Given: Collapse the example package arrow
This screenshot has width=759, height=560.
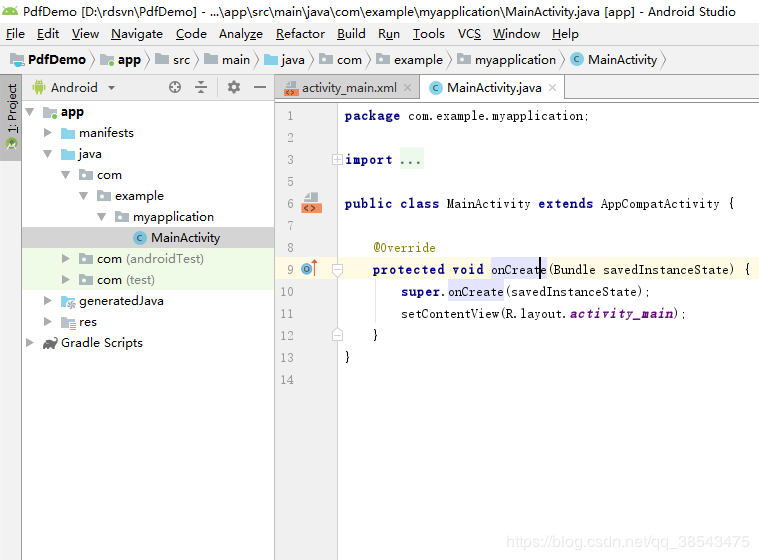Looking at the screenshot, I should (x=84, y=196).
